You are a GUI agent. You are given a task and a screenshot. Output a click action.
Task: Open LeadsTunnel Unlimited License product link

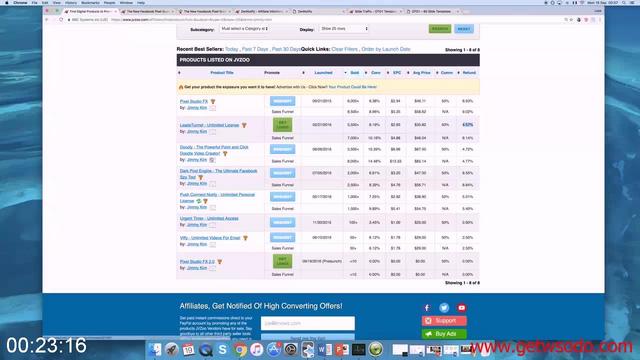click(x=209, y=125)
